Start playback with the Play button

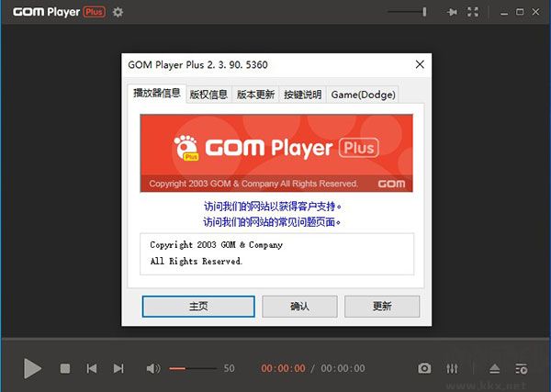tap(32, 368)
